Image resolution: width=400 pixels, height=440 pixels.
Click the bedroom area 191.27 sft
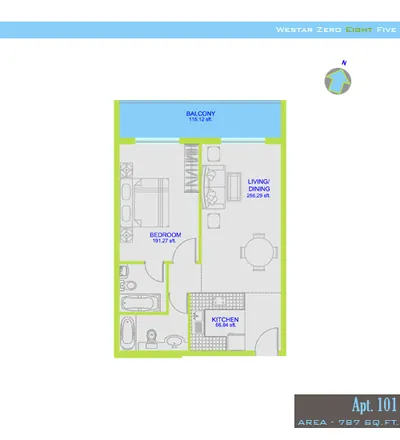point(164,241)
